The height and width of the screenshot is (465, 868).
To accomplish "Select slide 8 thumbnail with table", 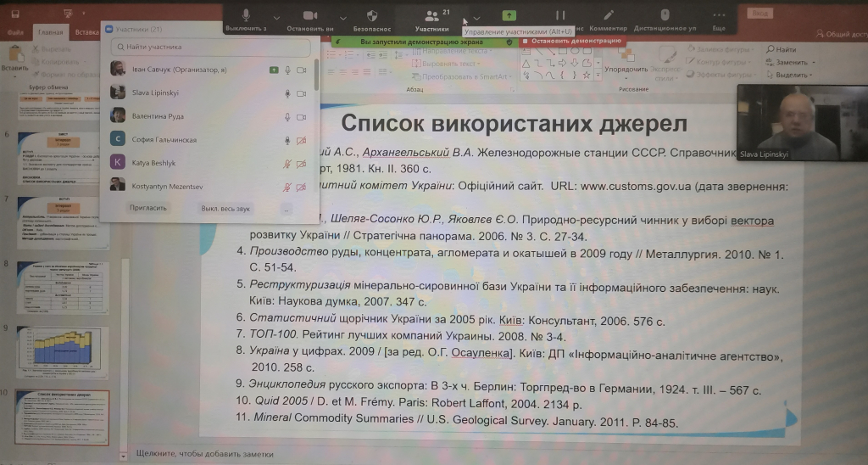I will tap(63, 289).
